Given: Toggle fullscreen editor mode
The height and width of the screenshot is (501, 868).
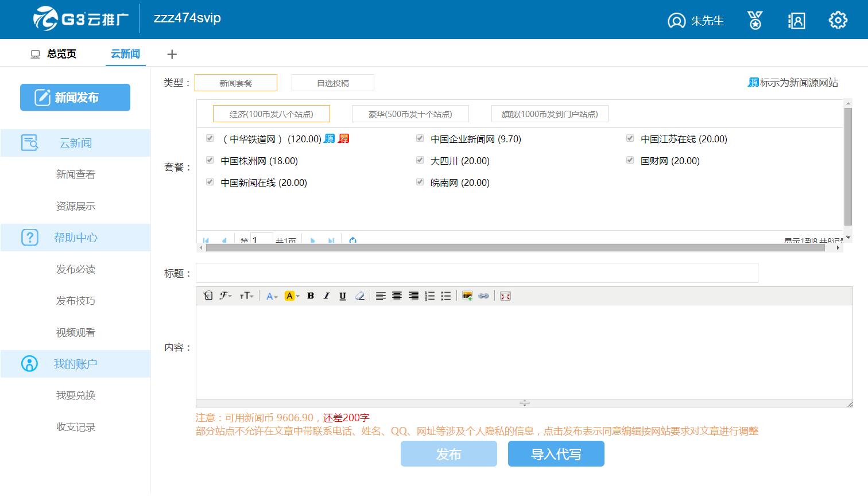Looking at the screenshot, I should click(505, 296).
